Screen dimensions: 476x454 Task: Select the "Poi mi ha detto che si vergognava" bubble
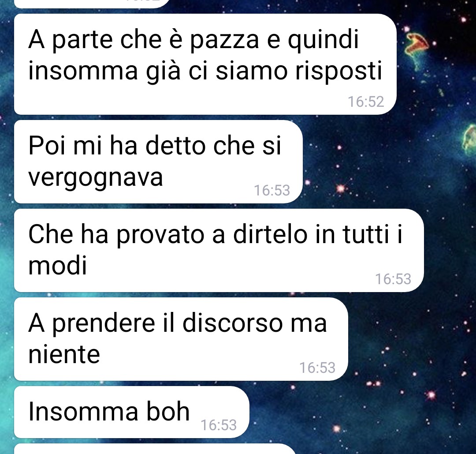pyautogui.click(x=159, y=161)
